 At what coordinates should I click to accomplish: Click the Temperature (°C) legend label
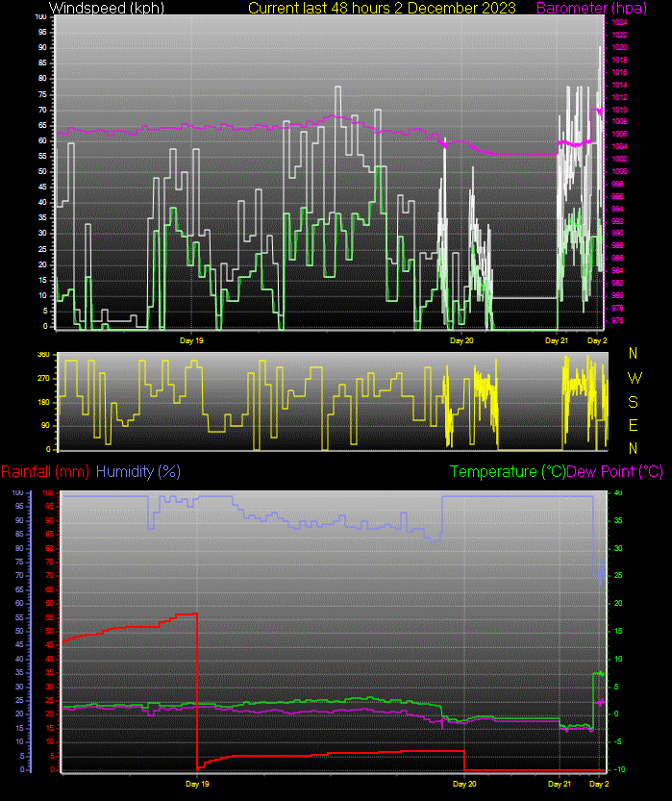tap(508, 471)
